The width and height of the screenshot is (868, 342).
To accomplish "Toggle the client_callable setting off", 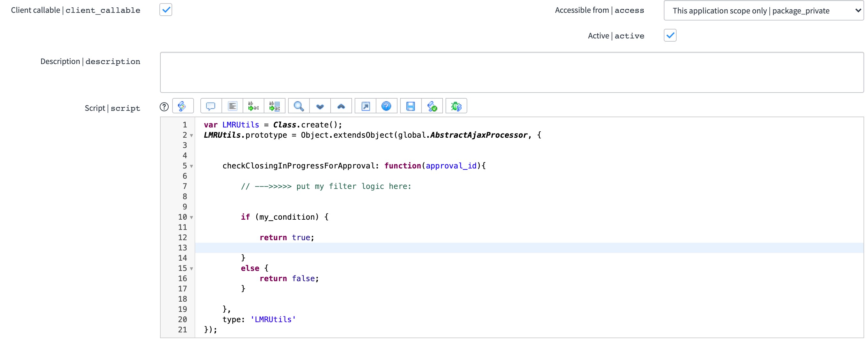I will [x=165, y=10].
